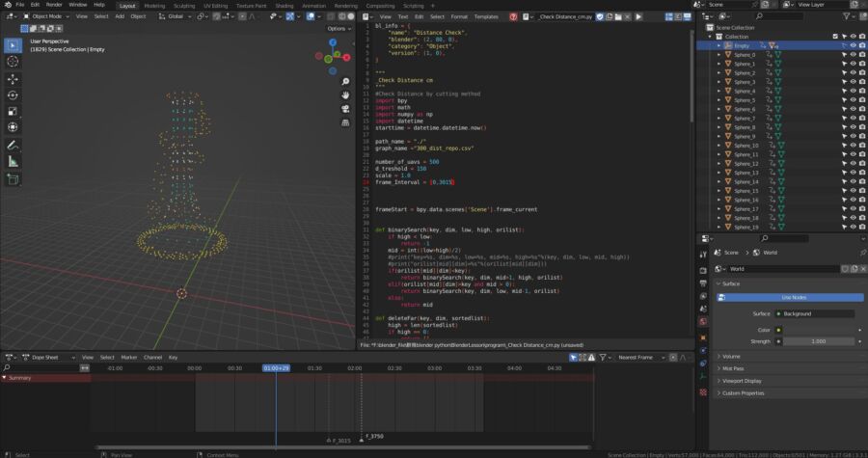Viewport: 868px width, 458px height.
Task: Run the script with the play button
Action: tap(638, 16)
